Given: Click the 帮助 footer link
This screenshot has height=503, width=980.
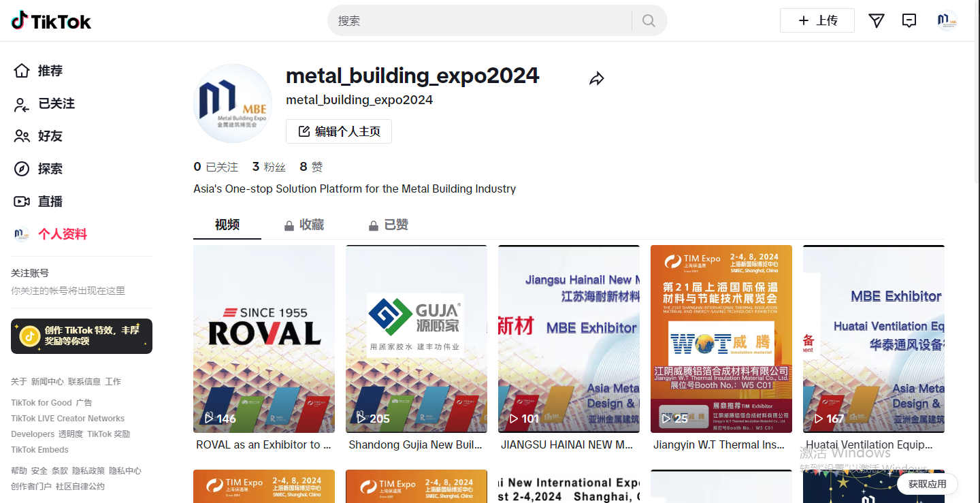Looking at the screenshot, I should tap(19, 471).
